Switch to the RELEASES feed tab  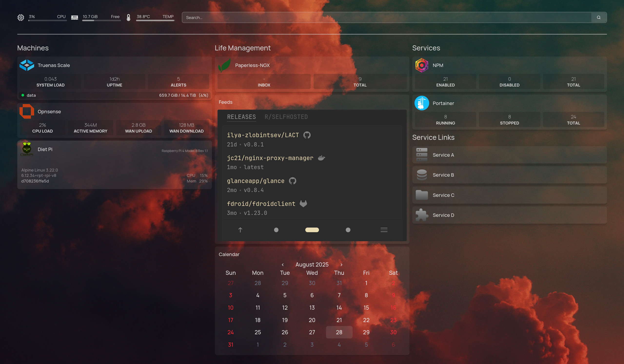pos(241,117)
